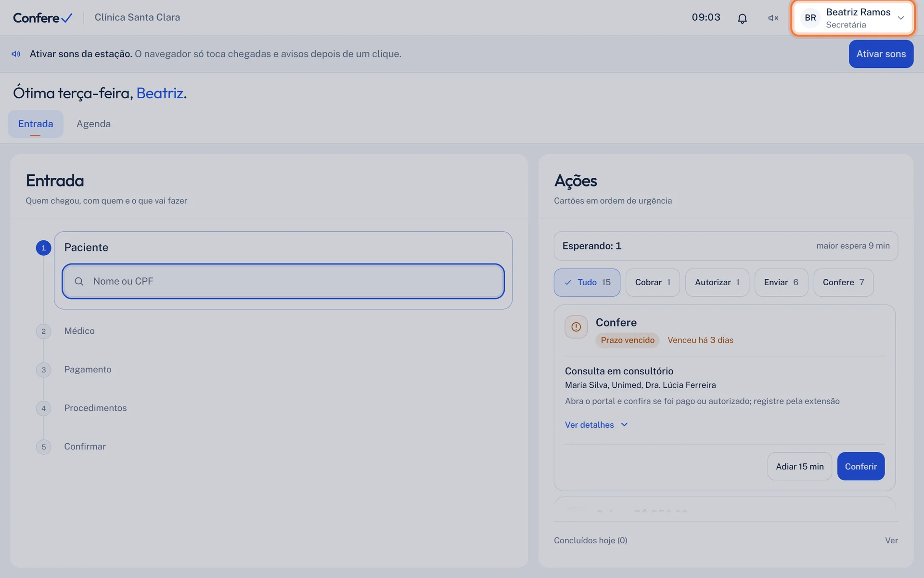
Task: Click the Prazo vencido badge
Action: [x=627, y=340]
